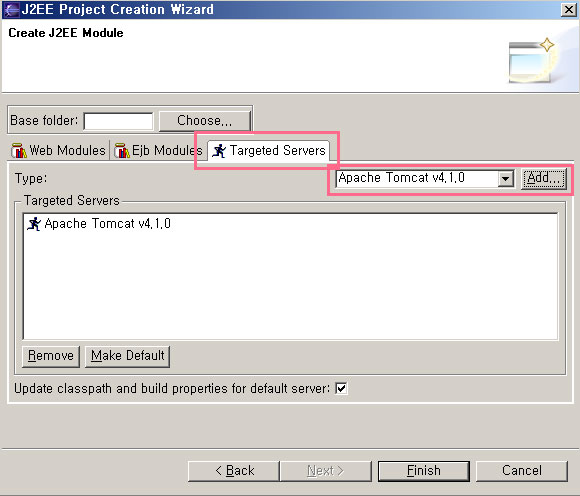
Task: Cancel the project creation wizard
Action: (x=522, y=471)
